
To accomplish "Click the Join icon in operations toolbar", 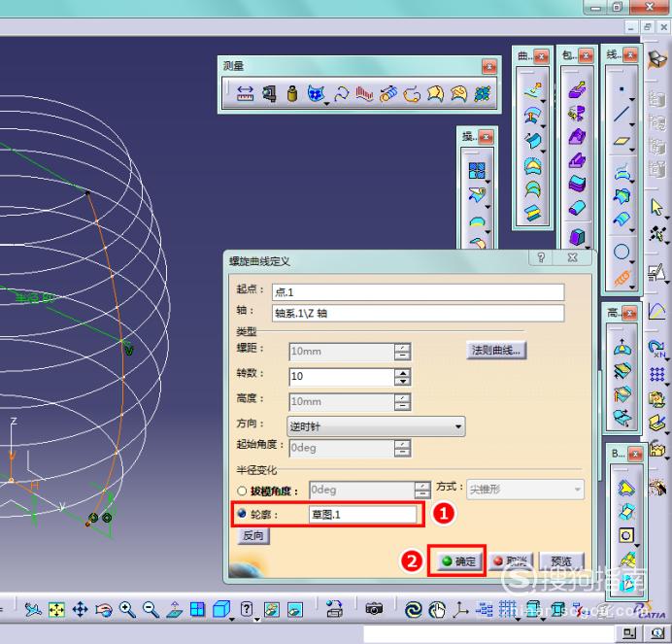I will pos(477,170).
